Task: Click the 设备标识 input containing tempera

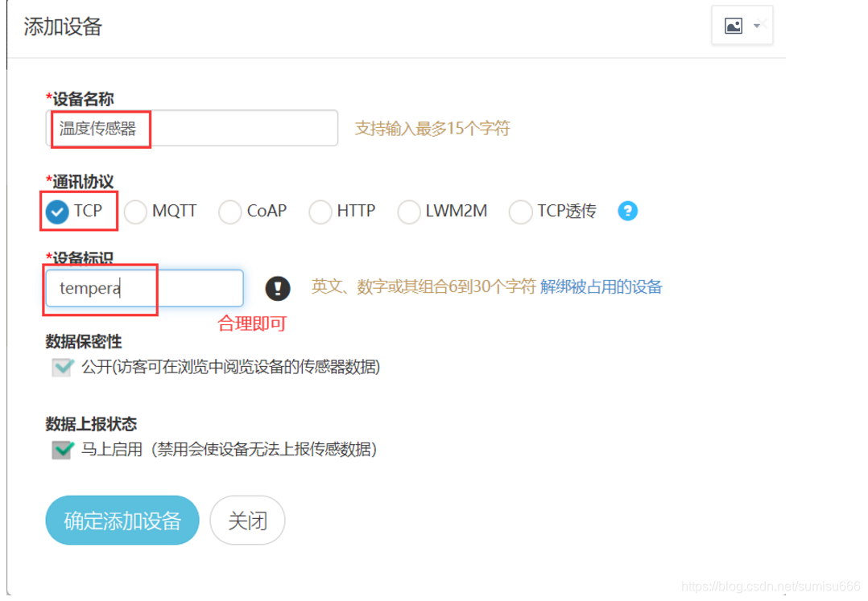Action: pos(144,288)
